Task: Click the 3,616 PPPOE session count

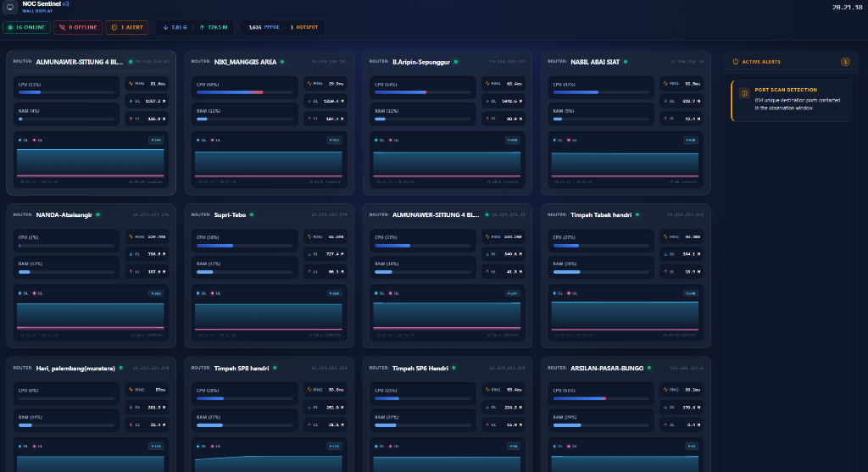Action: click(264, 27)
